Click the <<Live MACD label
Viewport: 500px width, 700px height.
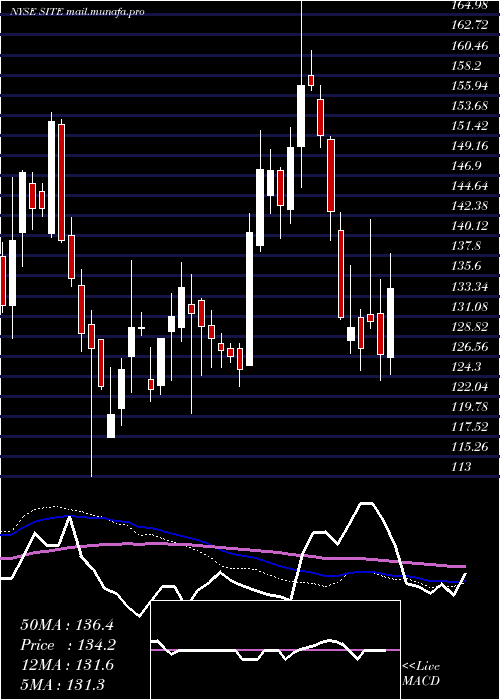click(421, 674)
